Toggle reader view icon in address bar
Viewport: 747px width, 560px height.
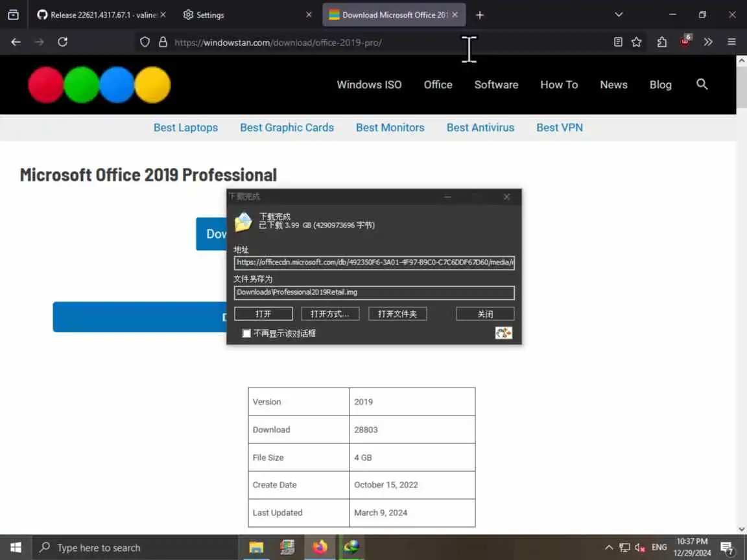coord(618,42)
